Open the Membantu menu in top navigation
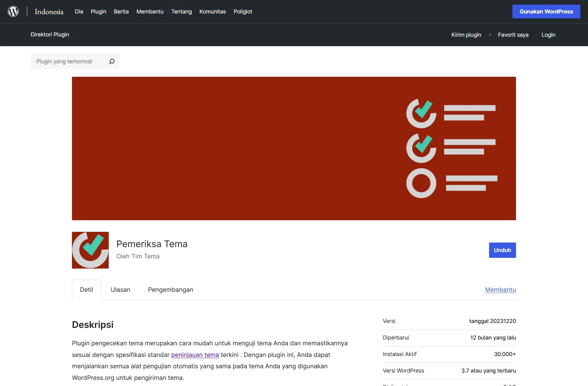This screenshot has width=588, height=386. click(x=150, y=12)
